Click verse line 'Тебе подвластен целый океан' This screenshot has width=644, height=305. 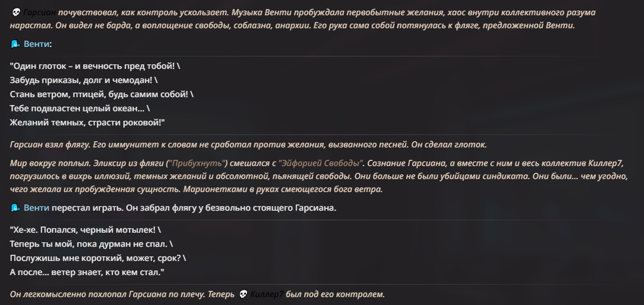tap(80, 109)
